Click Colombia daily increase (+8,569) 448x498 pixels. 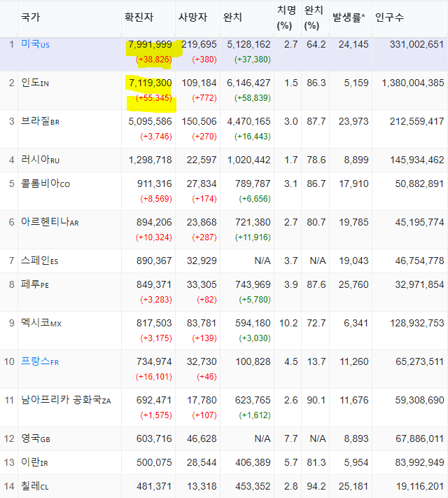click(x=156, y=198)
